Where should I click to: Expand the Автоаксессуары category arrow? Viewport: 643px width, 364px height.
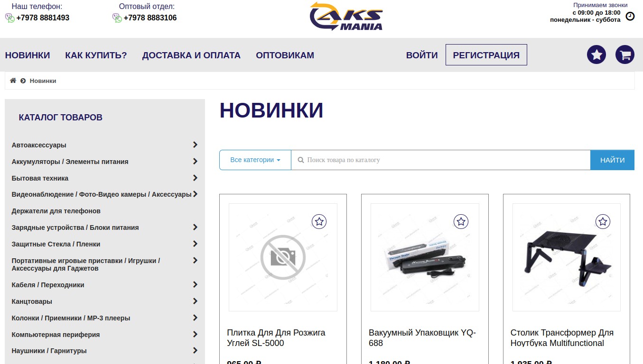click(195, 145)
